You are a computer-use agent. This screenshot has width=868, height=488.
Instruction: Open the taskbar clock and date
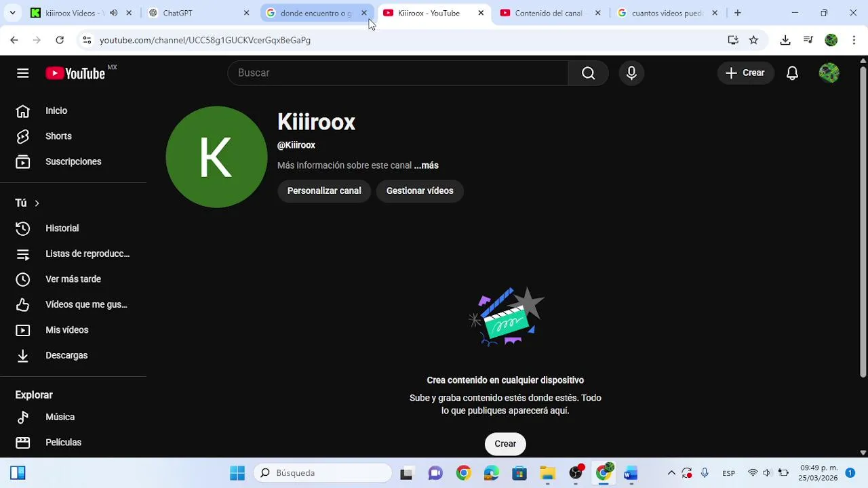(819, 473)
